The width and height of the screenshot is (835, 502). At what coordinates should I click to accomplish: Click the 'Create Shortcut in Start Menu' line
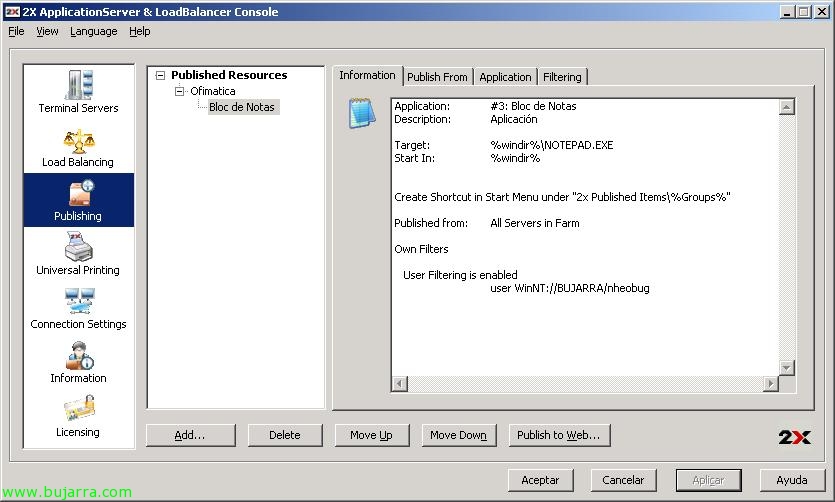tap(562, 197)
